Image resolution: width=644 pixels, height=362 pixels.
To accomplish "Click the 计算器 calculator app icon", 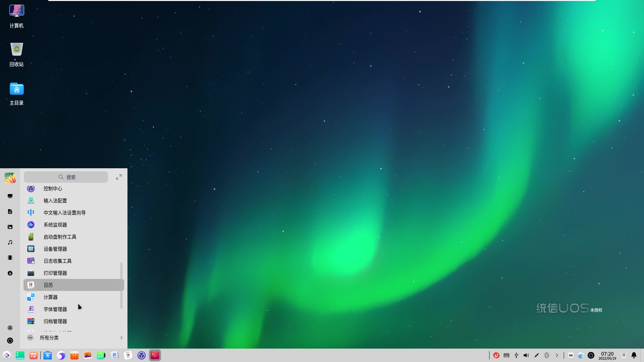I will [31, 297].
